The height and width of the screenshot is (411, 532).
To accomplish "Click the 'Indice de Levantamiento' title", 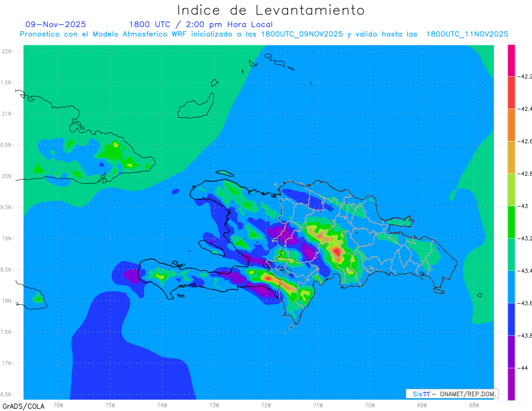I will [x=271, y=10].
